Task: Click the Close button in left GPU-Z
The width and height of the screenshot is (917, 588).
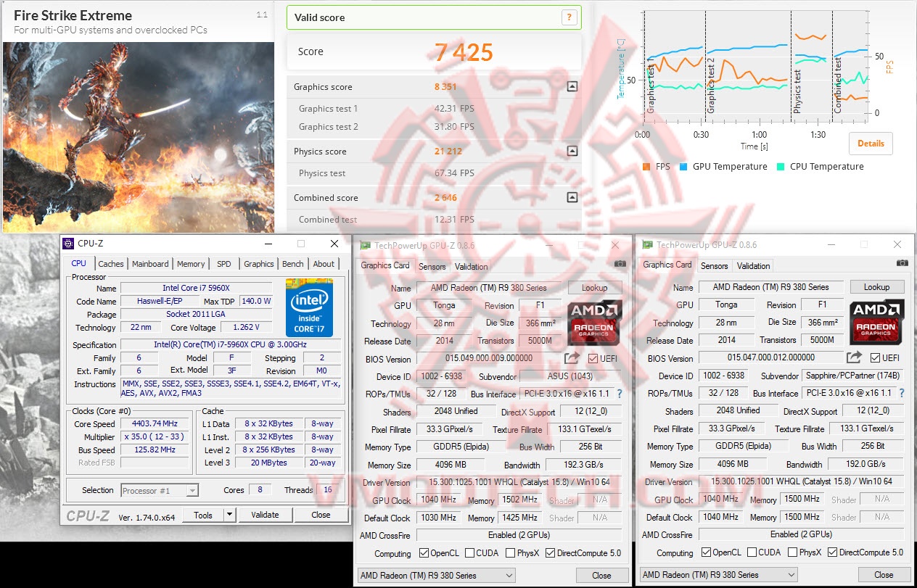Action: tap(601, 576)
